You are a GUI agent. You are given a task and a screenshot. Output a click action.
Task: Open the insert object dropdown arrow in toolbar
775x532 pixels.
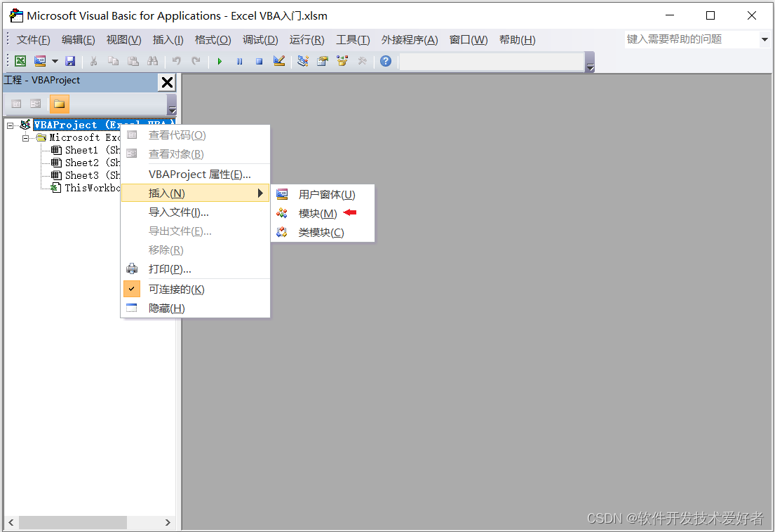tap(55, 61)
